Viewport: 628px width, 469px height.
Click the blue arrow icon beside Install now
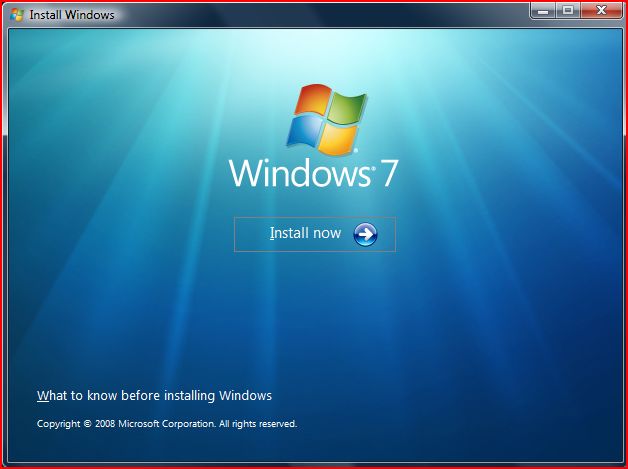[x=365, y=234]
